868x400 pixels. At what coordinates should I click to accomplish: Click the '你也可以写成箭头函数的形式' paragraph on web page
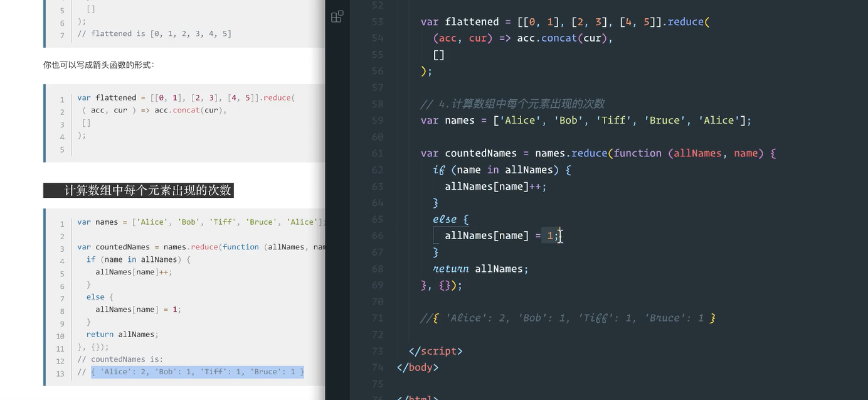(x=98, y=65)
